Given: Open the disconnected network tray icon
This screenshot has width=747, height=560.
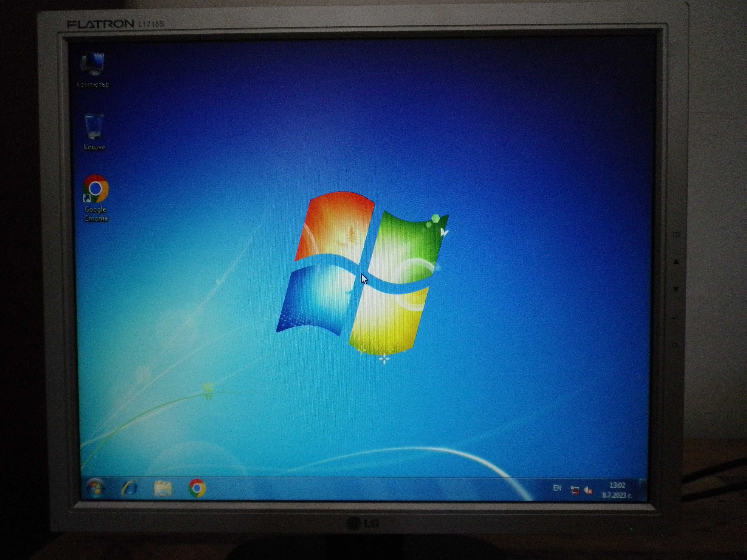Looking at the screenshot, I should point(574,490).
